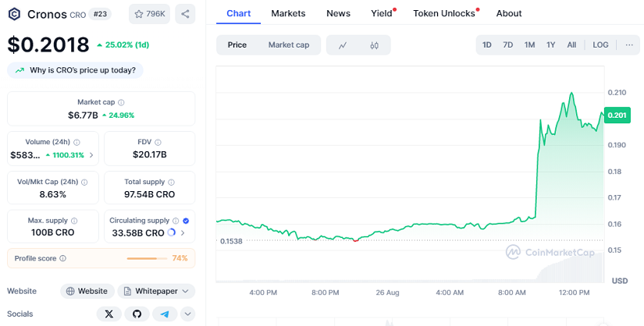Open the Website link button
644x326 pixels.
[x=87, y=291]
